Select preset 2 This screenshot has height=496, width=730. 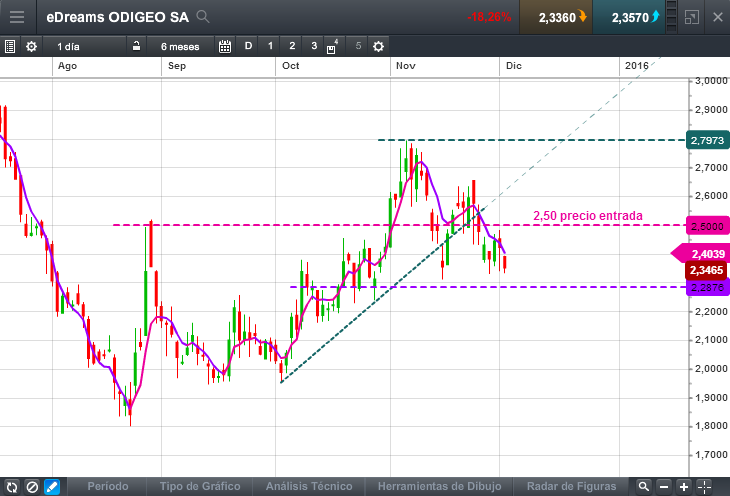pos(292,46)
